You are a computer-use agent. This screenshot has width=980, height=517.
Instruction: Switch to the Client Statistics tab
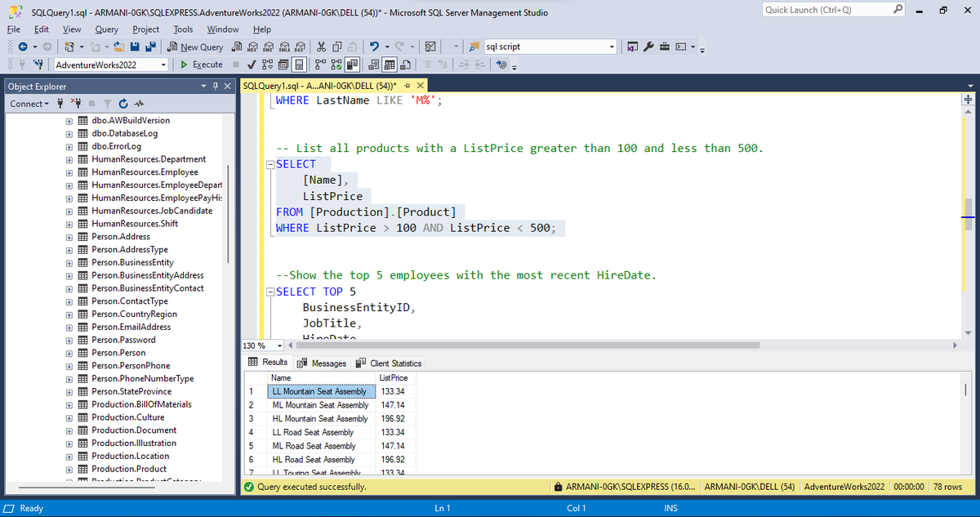point(388,363)
